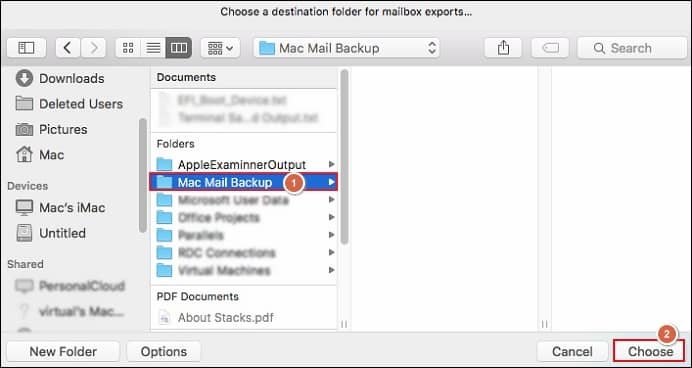Click the Pictures camera icon
Viewport: 692px width, 368px height.
[x=24, y=130]
